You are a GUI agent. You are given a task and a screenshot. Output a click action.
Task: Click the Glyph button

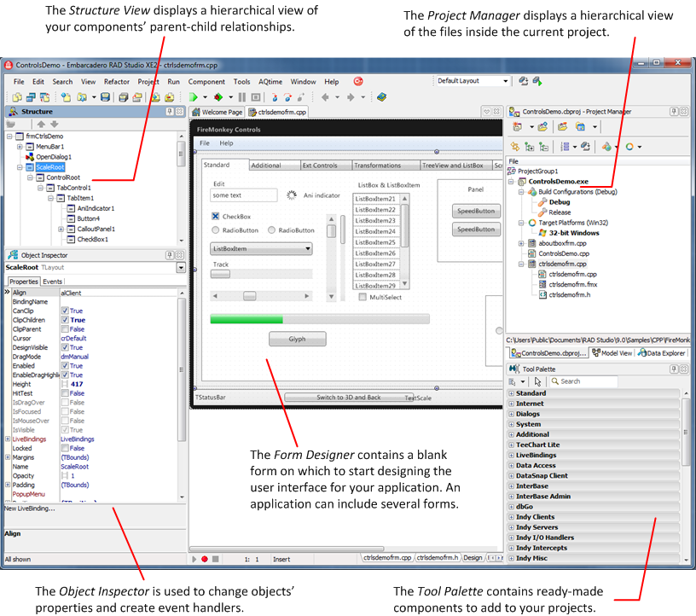point(298,339)
